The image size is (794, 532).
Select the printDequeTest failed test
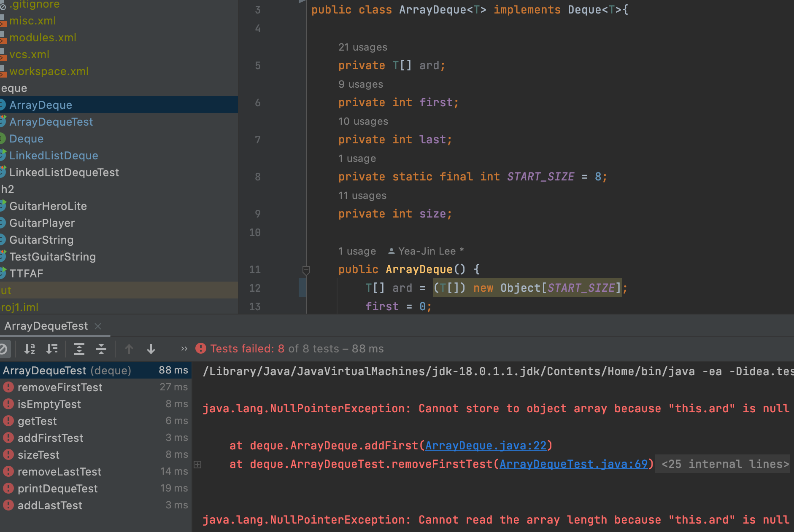pyautogui.click(x=57, y=489)
